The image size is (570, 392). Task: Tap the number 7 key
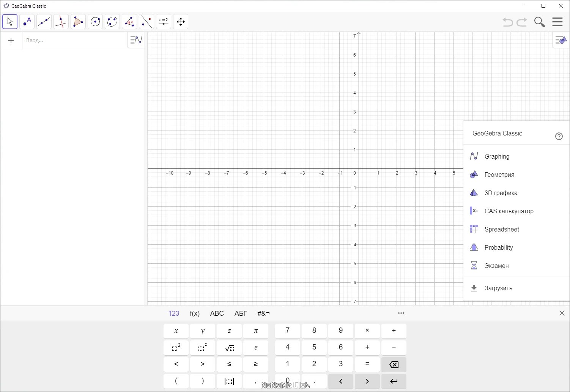(x=288, y=331)
